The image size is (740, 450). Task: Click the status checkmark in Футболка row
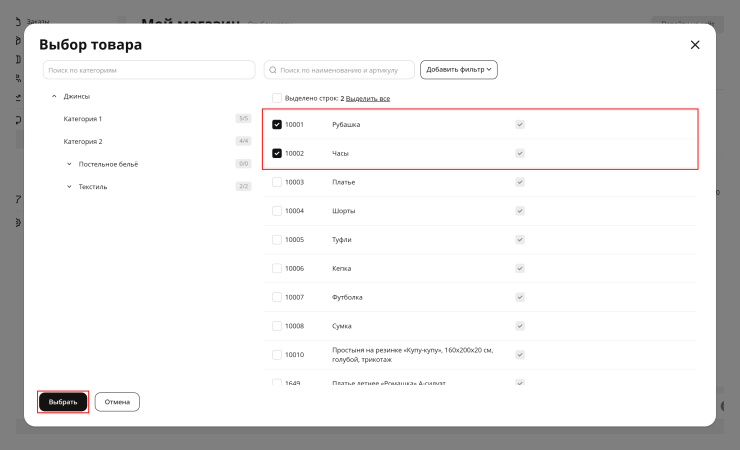coord(520,297)
